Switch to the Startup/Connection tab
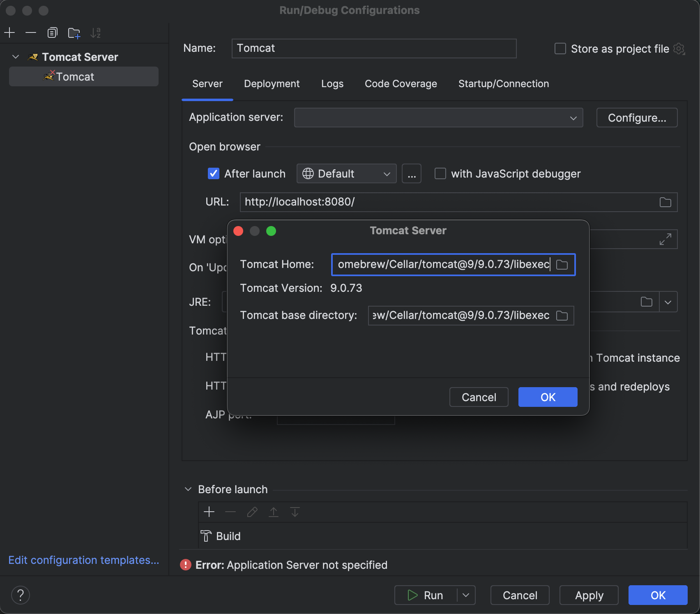This screenshot has width=700, height=614. pyautogui.click(x=504, y=84)
